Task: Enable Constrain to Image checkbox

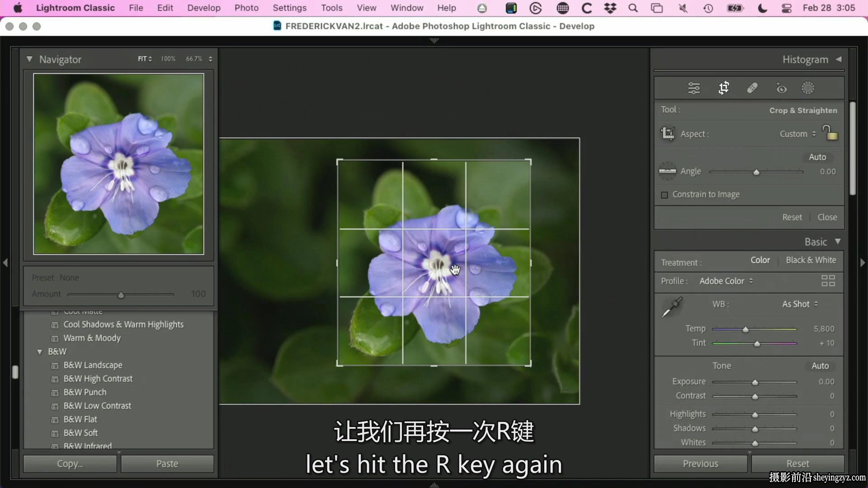Action: pos(664,195)
